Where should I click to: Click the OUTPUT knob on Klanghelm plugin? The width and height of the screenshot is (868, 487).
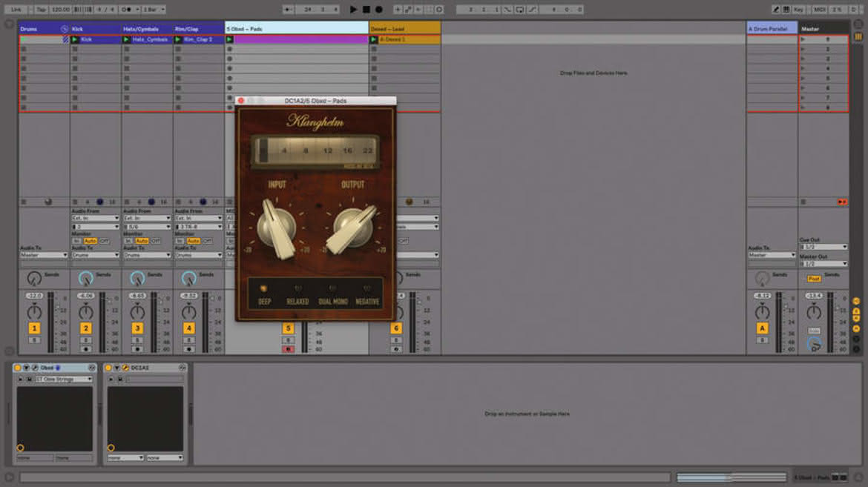tap(352, 228)
